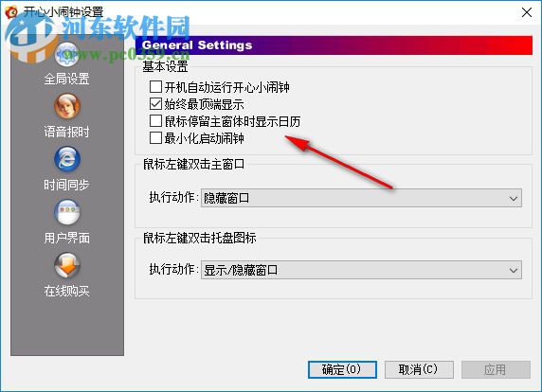The width and height of the screenshot is (542, 392).
Task: Close the 开心小闹钟设置 dialog
Action: pyautogui.click(x=527, y=12)
